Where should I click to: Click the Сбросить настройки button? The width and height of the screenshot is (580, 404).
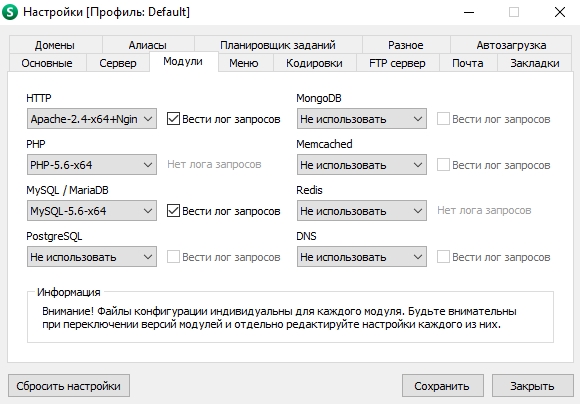tap(69, 386)
